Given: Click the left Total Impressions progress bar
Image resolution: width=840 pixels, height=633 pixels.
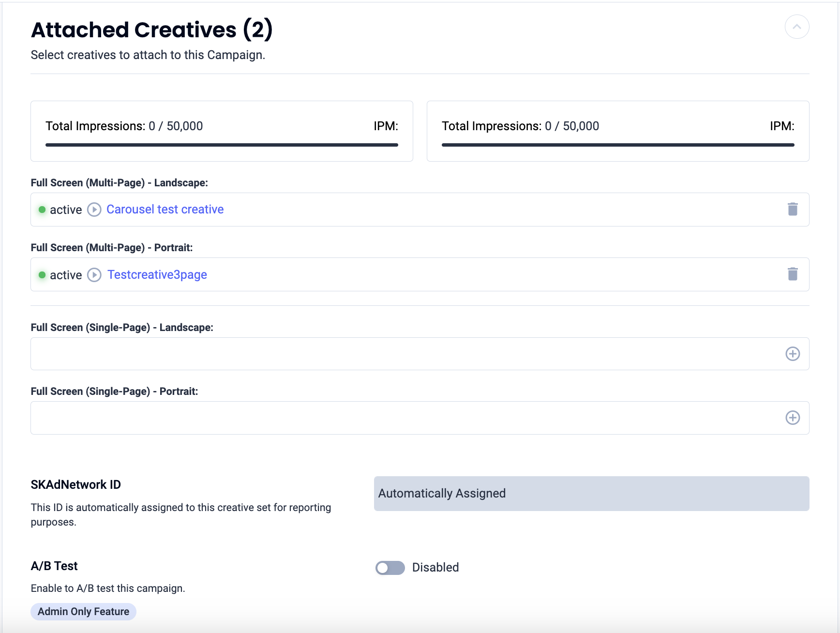Looking at the screenshot, I should point(222,145).
